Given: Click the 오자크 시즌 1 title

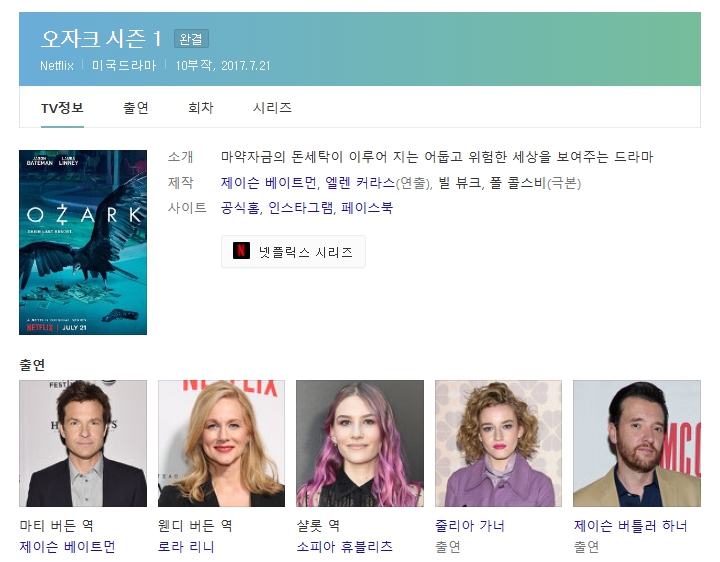Looking at the screenshot, I should [101, 39].
